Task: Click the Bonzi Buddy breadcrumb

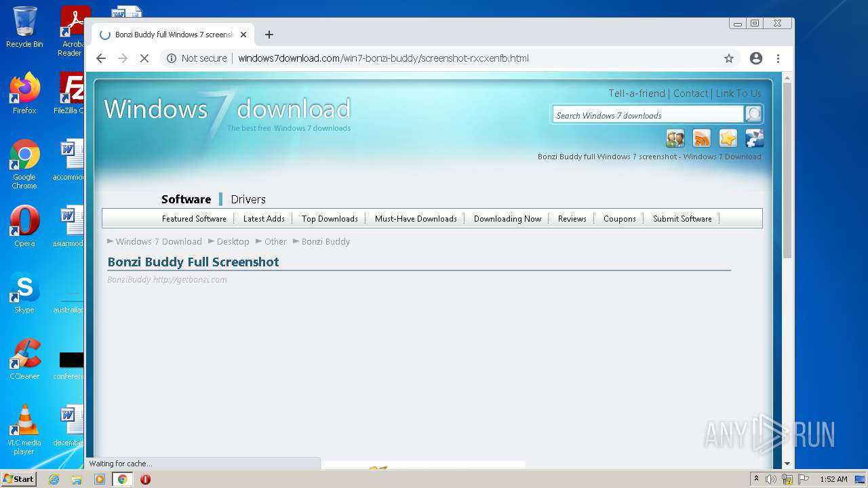Action: point(325,241)
